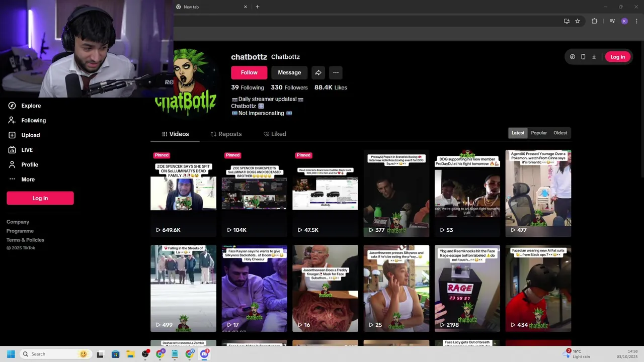The height and width of the screenshot is (362, 644).
Task: Sort videos by Oldest
Action: [x=560, y=133]
